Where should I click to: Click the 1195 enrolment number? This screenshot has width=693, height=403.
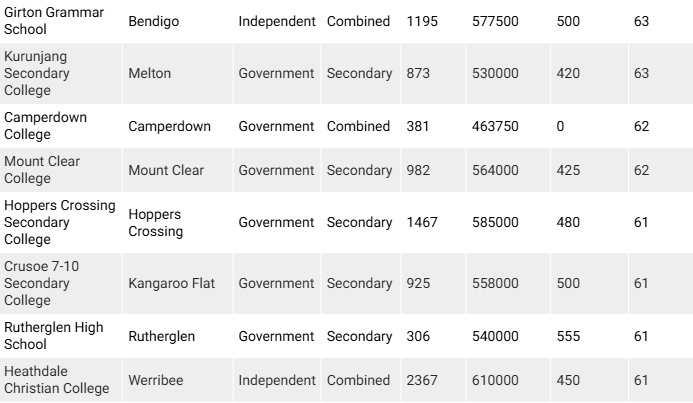pos(423,21)
